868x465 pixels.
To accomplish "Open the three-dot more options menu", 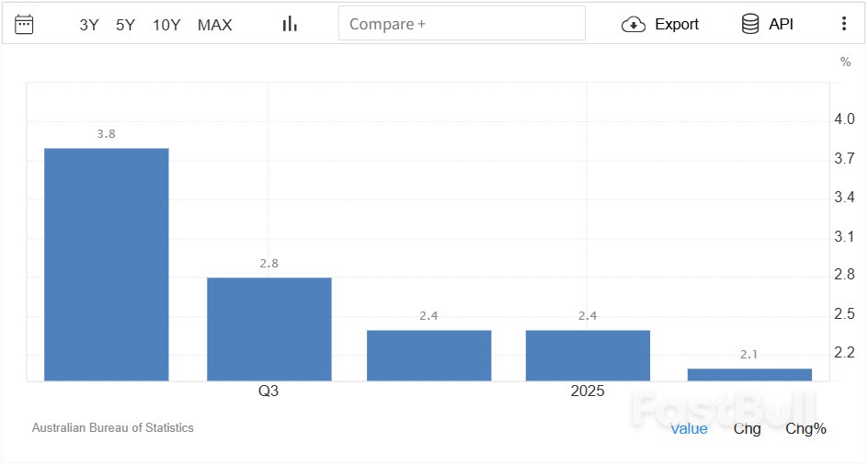I will (844, 25).
